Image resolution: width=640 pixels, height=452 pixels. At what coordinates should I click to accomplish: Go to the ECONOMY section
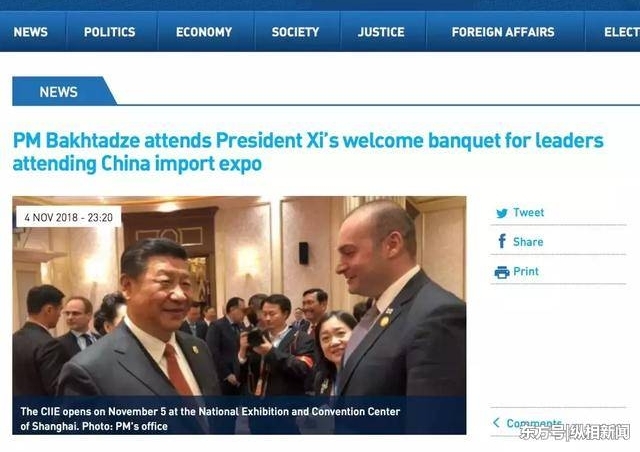(x=204, y=32)
